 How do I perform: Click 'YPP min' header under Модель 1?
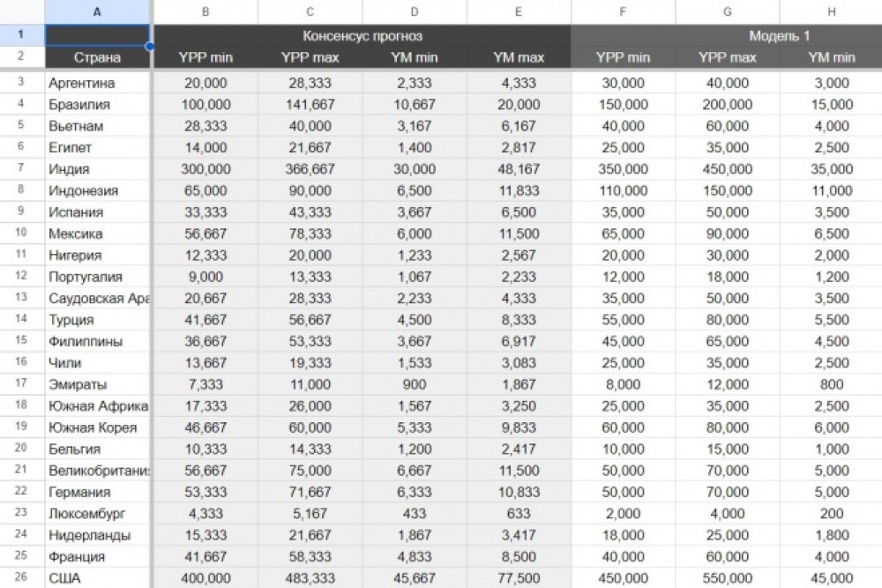coord(623,57)
